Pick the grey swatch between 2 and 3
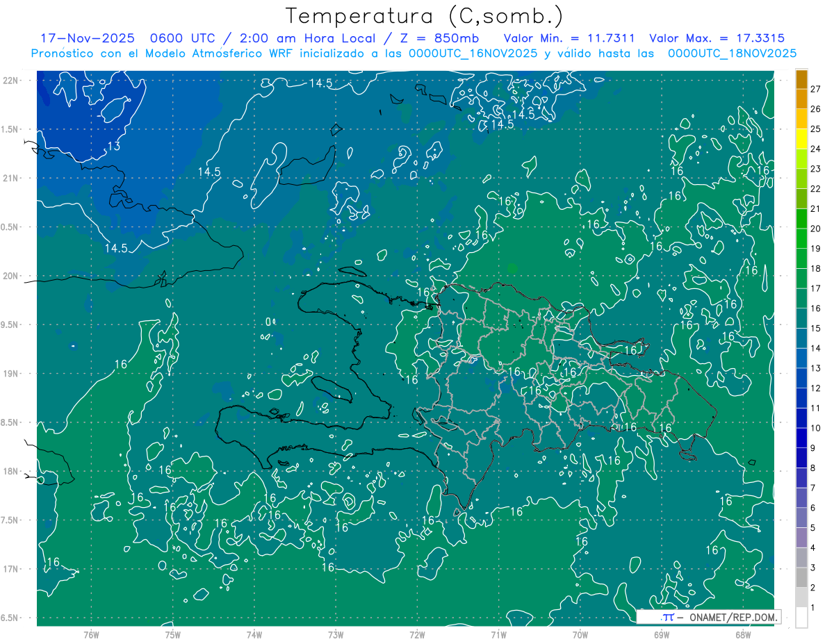 click(x=801, y=577)
